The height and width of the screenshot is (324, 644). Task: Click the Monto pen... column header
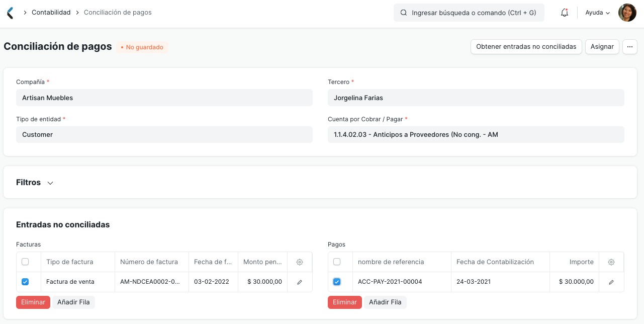[x=263, y=262]
